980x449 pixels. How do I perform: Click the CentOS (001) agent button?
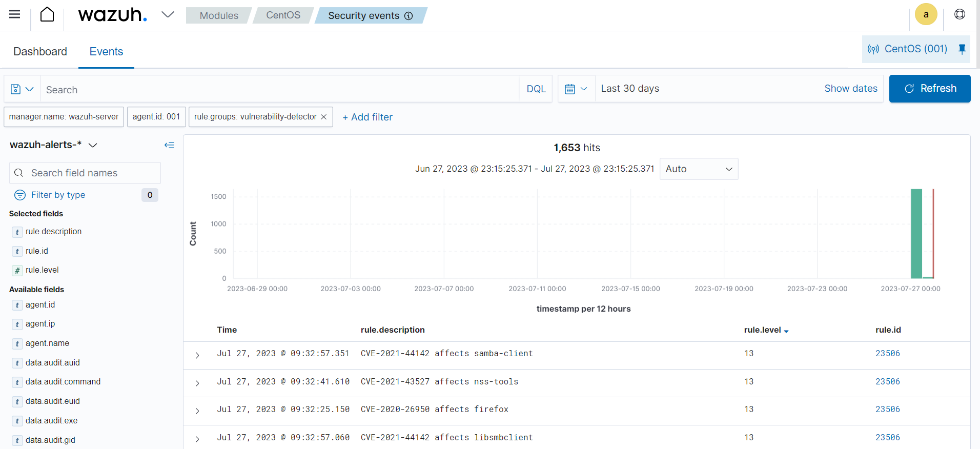pyautogui.click(x=915, y=49)
